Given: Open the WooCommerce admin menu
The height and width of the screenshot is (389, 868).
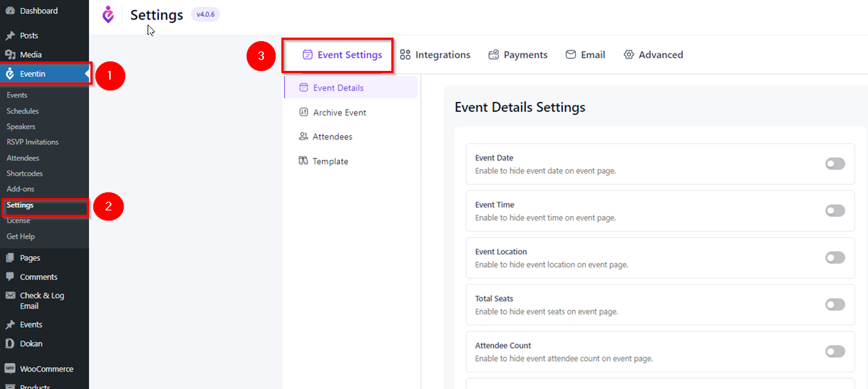Looking at the screenshot, I should click(46, 369).
